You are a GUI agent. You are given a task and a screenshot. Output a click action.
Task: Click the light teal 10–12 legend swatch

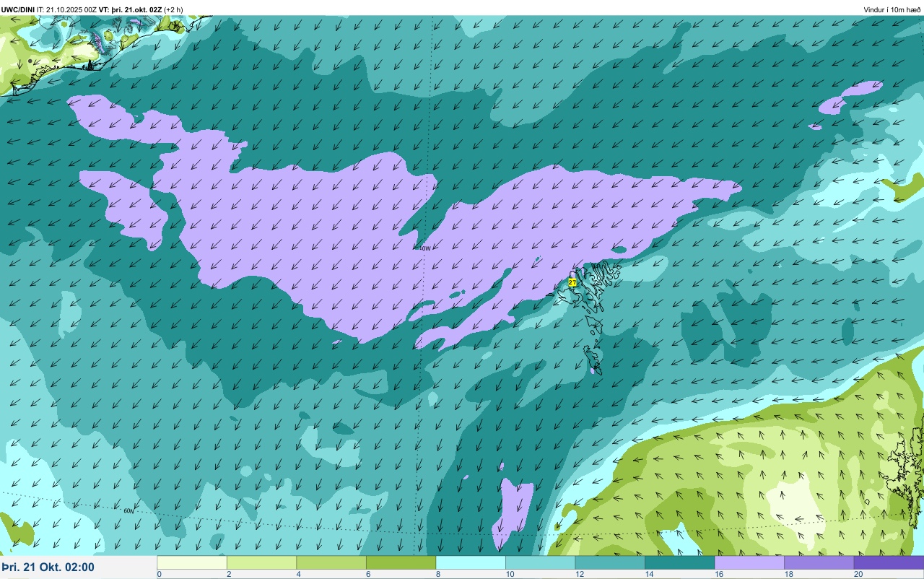[x=540, y=562]
